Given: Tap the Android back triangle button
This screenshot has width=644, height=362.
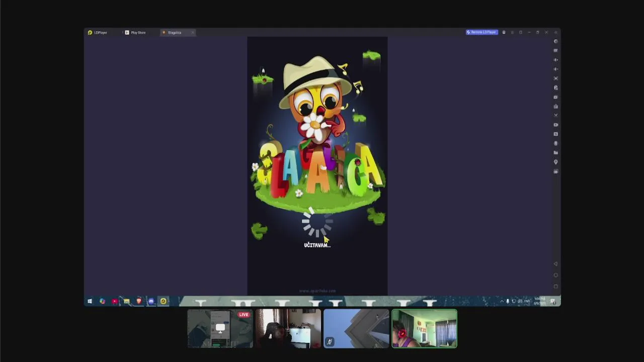Looking at the screenshot, I should click(x=556, y=264).
